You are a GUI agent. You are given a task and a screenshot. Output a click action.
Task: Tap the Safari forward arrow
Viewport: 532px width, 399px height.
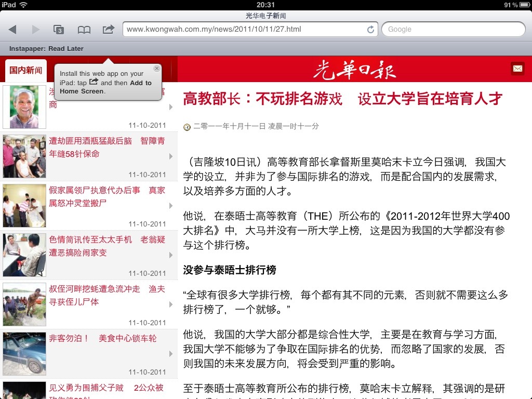[36, 30]
